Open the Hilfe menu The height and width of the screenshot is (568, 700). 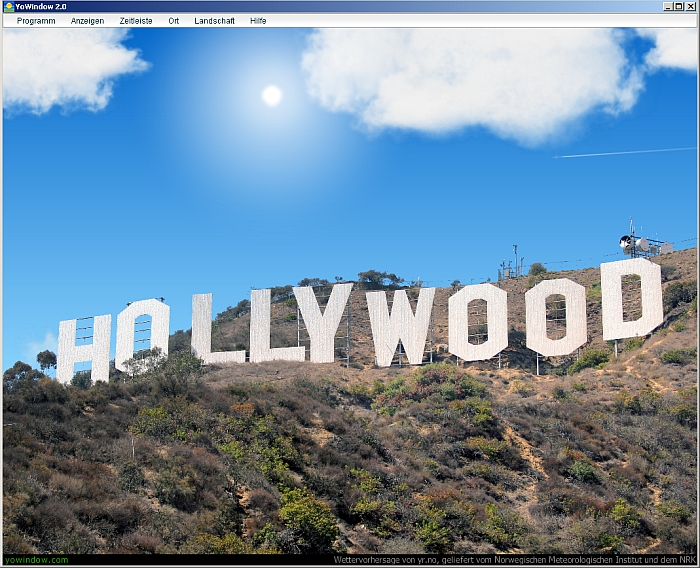click(x=258, y=21)
